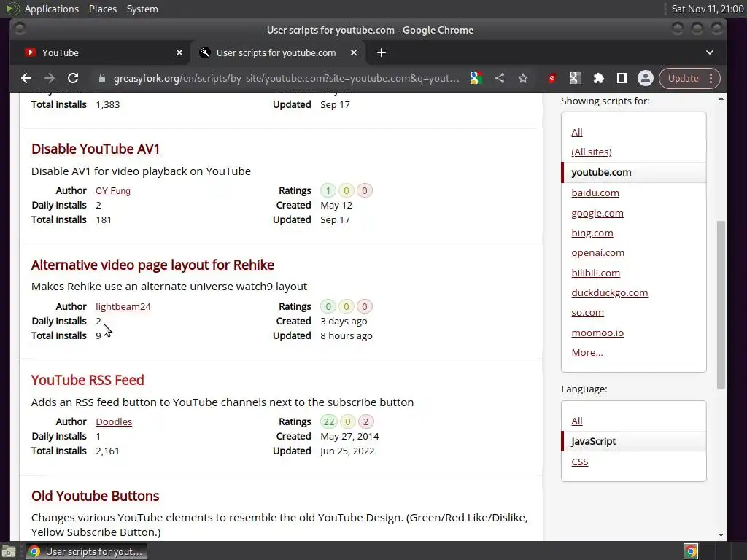Open the Applications menu
Image resolution: width=747 pixels, height=560 pixels.
tap(52, 9)
